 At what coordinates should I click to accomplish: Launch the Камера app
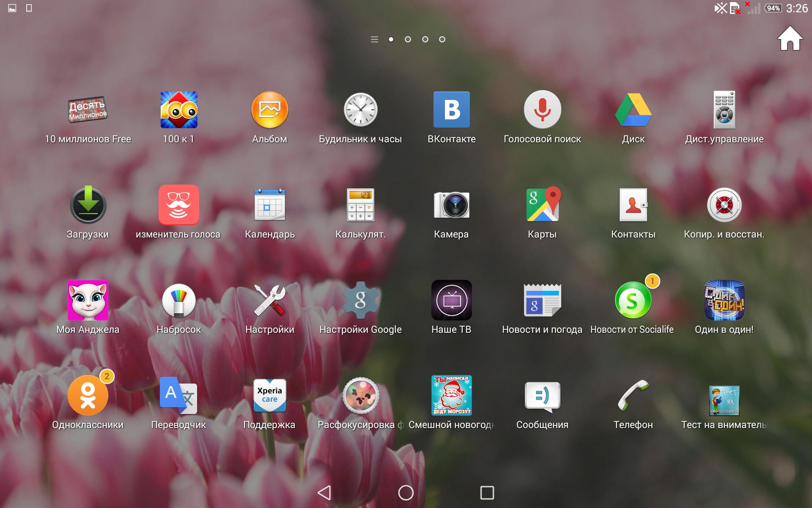(x=452, y=205)
